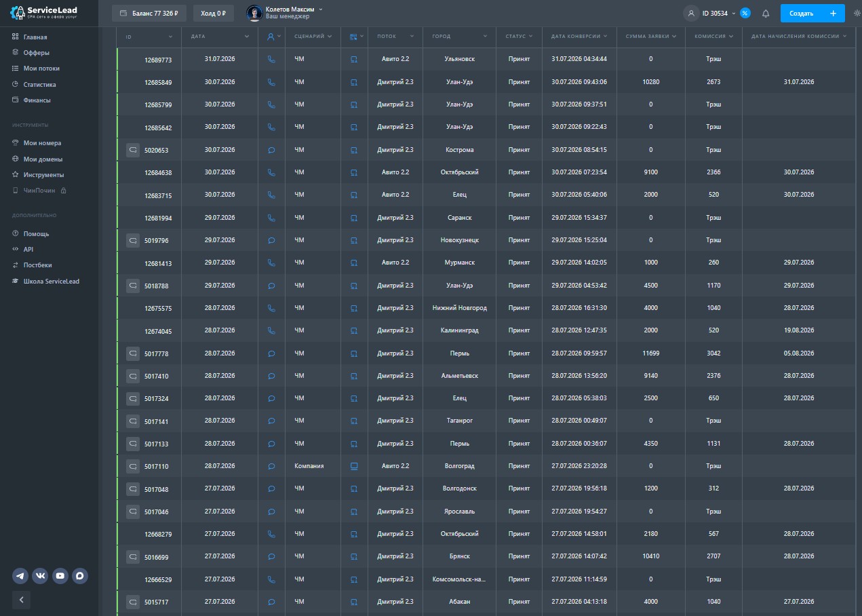
Task: Click the Баланс 77 326 ₽ button
Action: pos(149,13)
